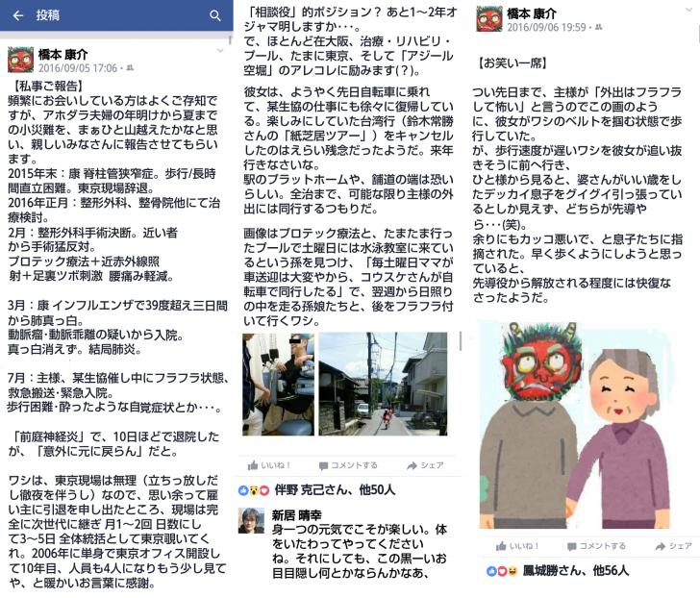Open reaction icons beside 伴野 克己さん、他50人
Viewport: 700px width, 598px height.
[x=254, y=490]
